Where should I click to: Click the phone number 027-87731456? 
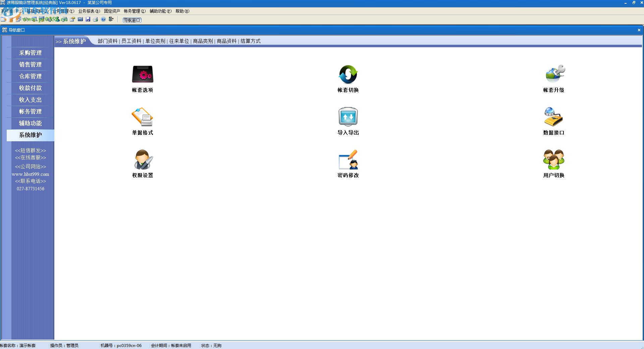pyautogui.click(x=31, y=189)
